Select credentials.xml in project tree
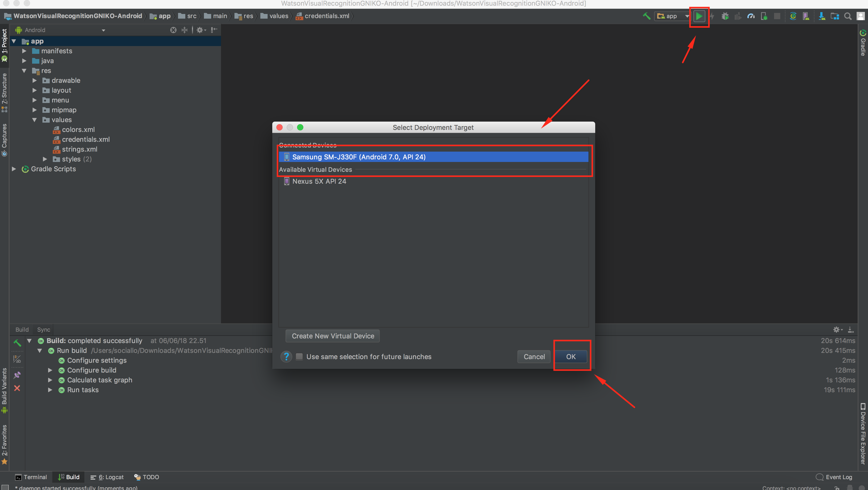This screenshot has height=490, width=868. point(86,139)
